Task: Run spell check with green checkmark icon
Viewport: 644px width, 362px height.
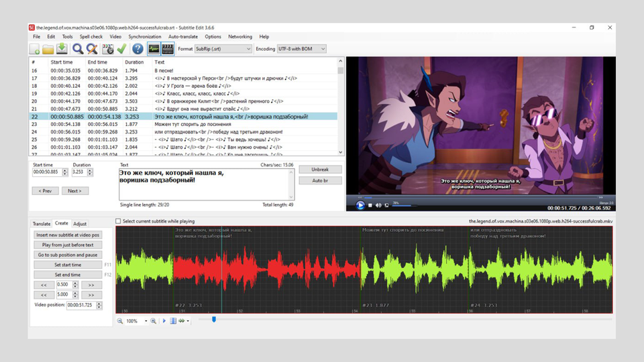Action: (x=121, y=49)
